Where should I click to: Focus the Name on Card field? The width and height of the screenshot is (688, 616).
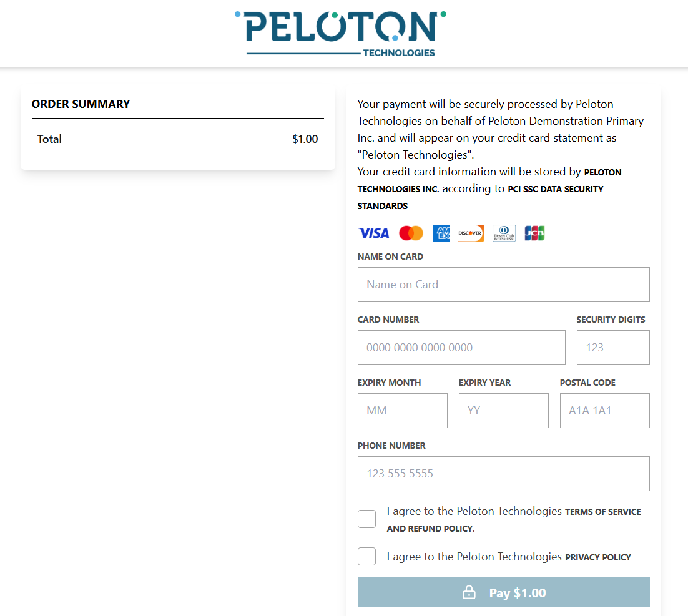(503, 285)
